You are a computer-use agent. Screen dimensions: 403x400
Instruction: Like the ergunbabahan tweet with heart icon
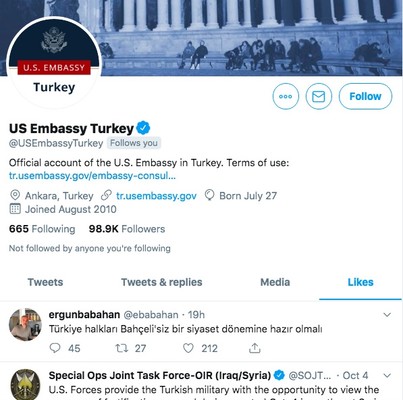click(x=188, y=348)
